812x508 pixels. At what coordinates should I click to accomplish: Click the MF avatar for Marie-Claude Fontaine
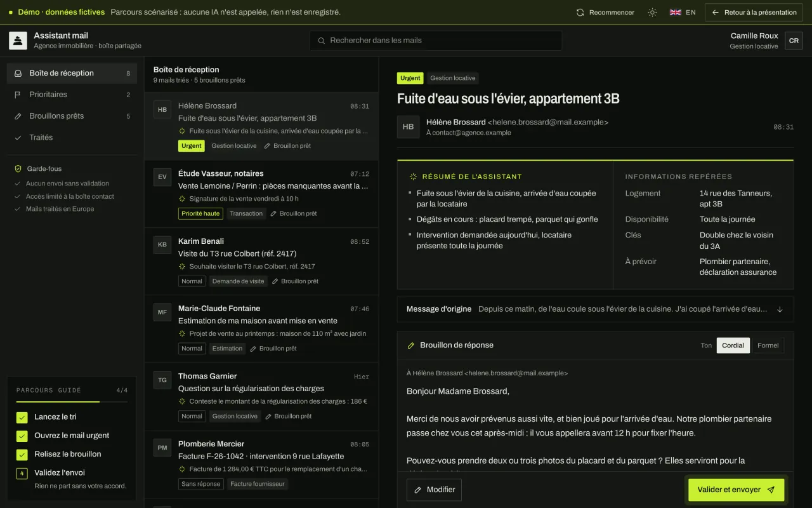[162, 312]
